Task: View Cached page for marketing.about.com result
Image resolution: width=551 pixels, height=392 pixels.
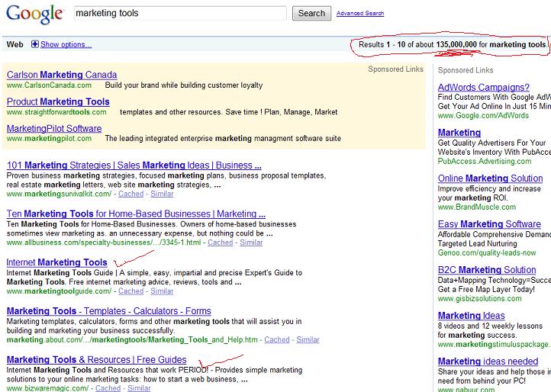Action: point(277,339)
